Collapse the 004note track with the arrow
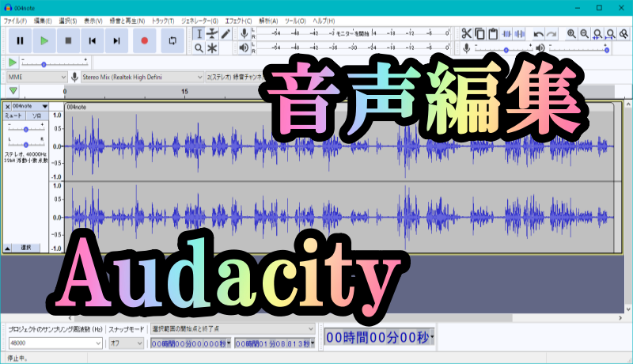The image size is (633, 364). [7, 248]
